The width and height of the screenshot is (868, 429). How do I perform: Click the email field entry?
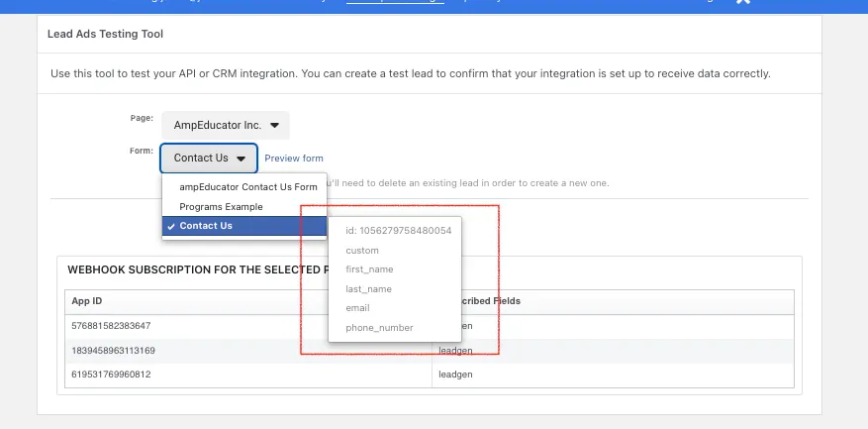pos(357,308)
